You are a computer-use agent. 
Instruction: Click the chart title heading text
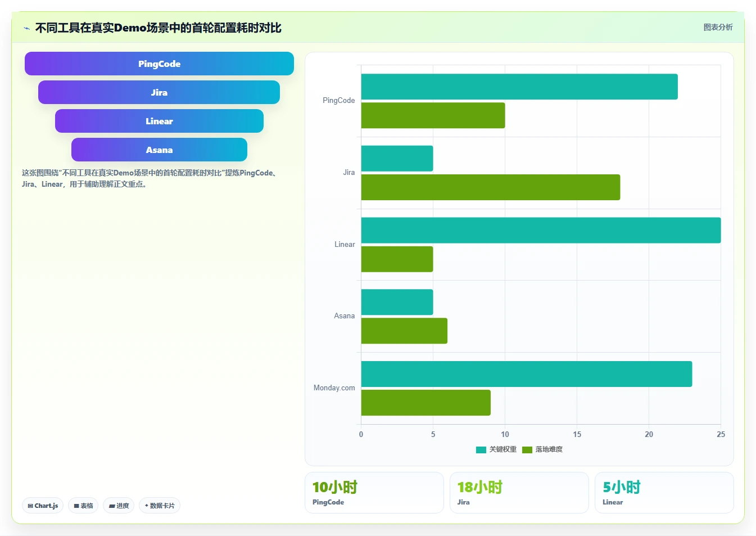158,28
